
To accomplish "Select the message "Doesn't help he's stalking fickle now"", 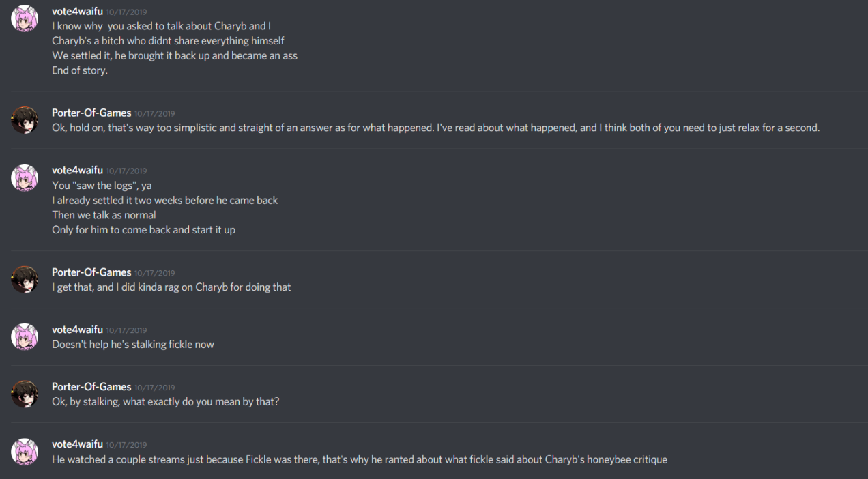I will tap(133, 345).
